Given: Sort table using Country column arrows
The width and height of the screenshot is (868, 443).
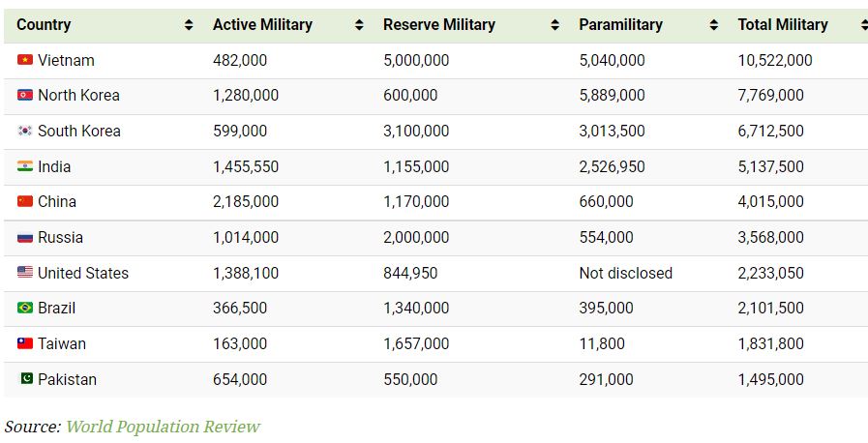Looking at the screenshot, I should click(189, 25).
